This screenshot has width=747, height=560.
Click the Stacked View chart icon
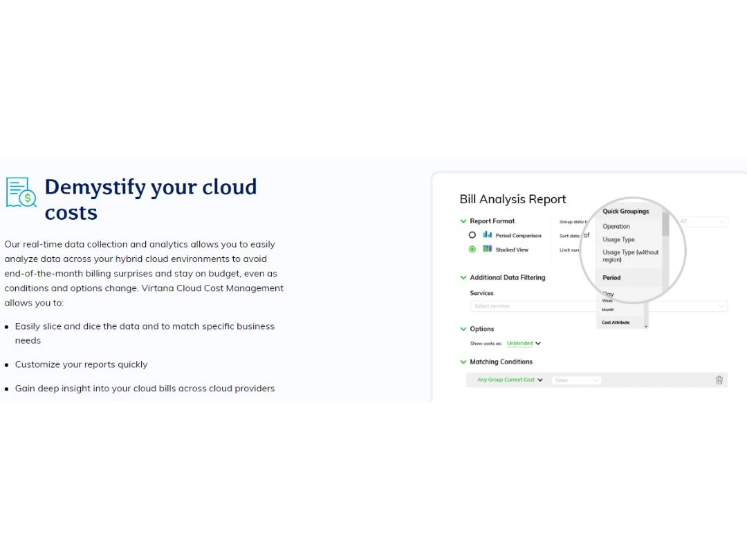click(x=487, y=249)
